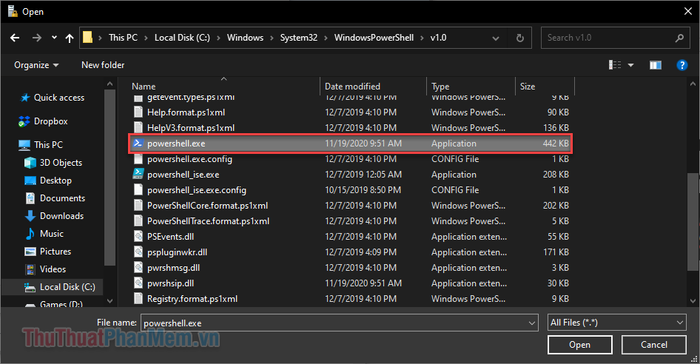The image size is (700, 364).
Task: Create a New folder
Action: click(x=103, y=65)
